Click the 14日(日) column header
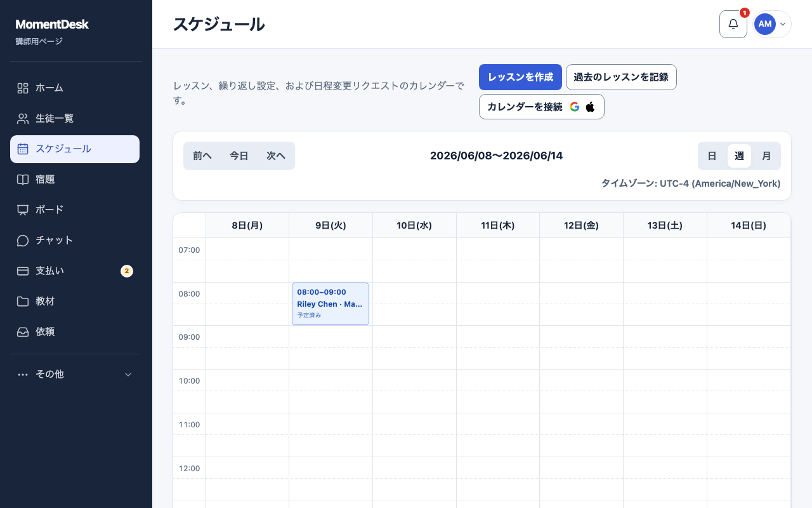The image size is (812, 508). [x=749, y=225]
